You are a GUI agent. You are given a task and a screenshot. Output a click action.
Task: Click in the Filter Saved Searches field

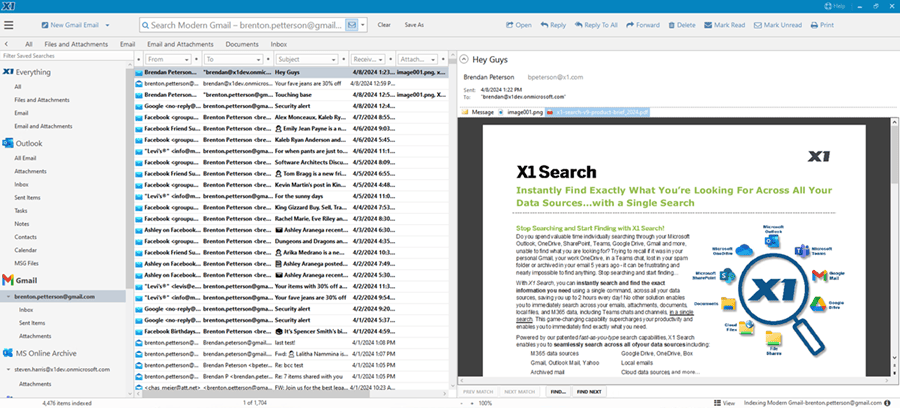(60, 57)
